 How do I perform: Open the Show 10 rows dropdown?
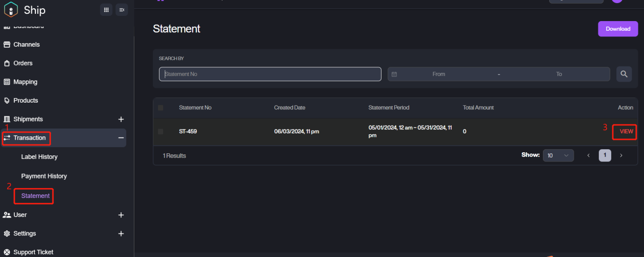[558, 155]
